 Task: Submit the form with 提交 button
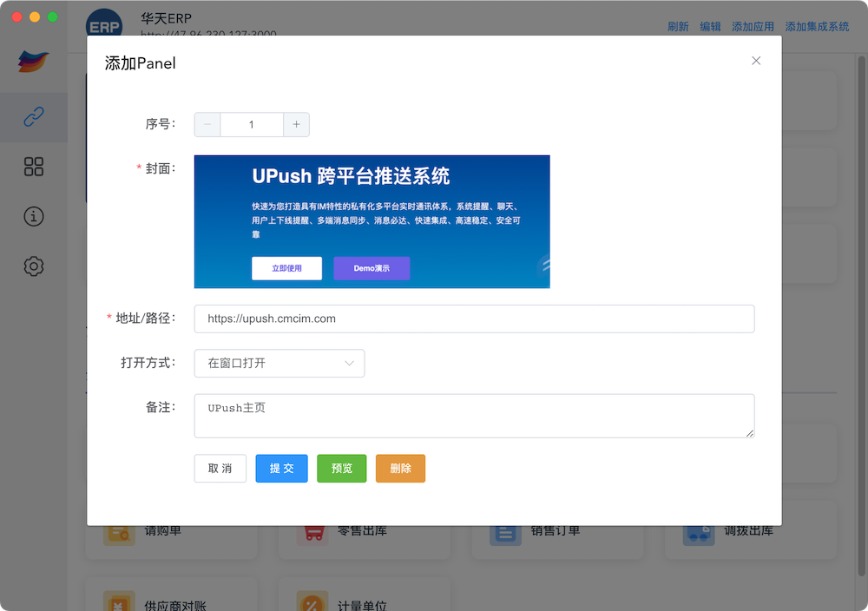click(x=281, y=469)
